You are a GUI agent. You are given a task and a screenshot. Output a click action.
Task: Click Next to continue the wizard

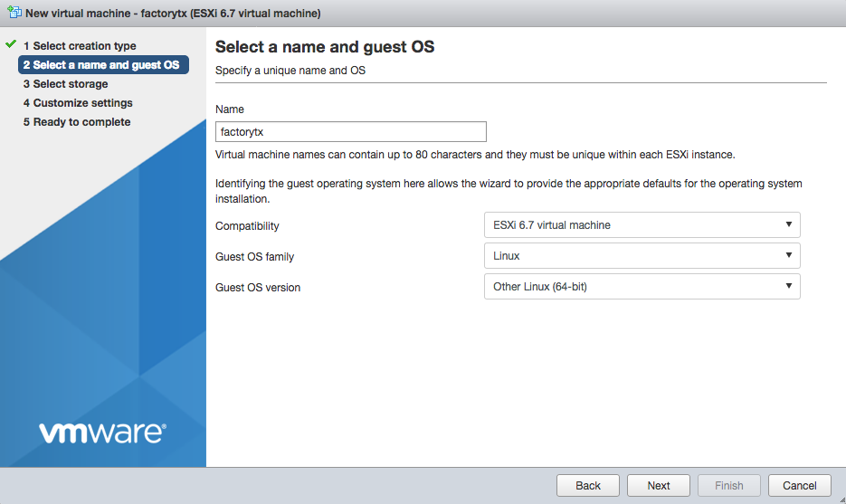[x=659, y=486]
